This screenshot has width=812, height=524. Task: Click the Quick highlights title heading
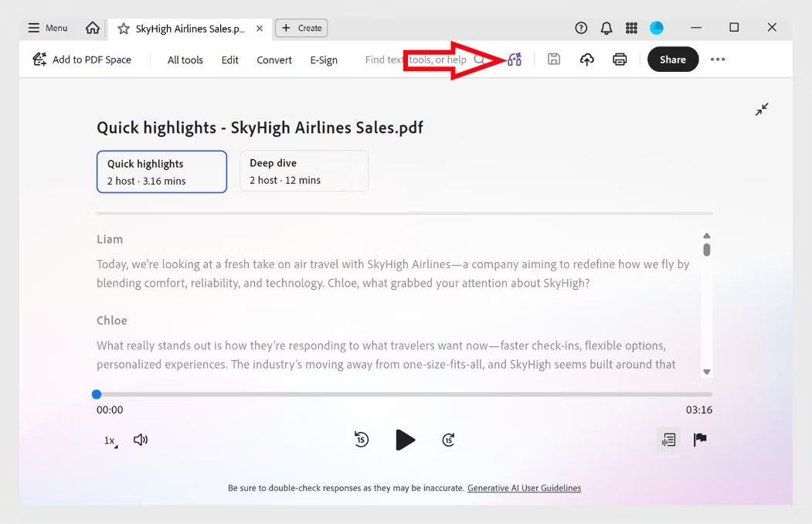pyautogui.click(x=260, y=128)
